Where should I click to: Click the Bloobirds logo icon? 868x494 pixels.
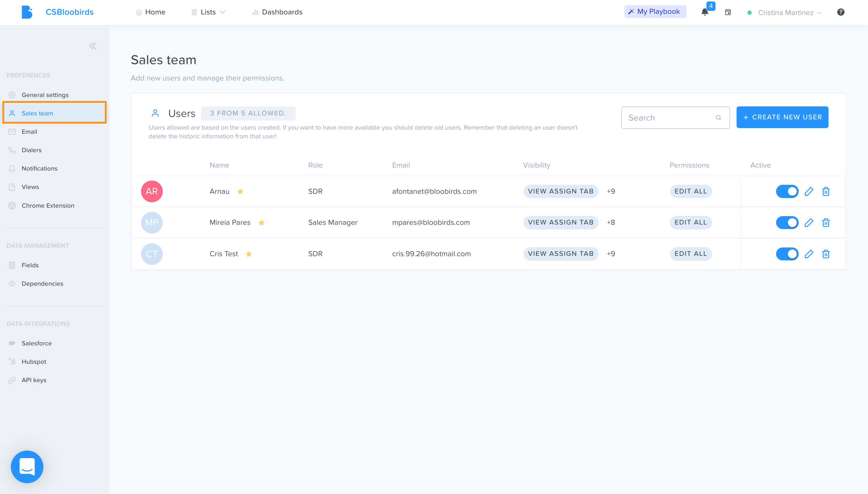click(27, 12)
